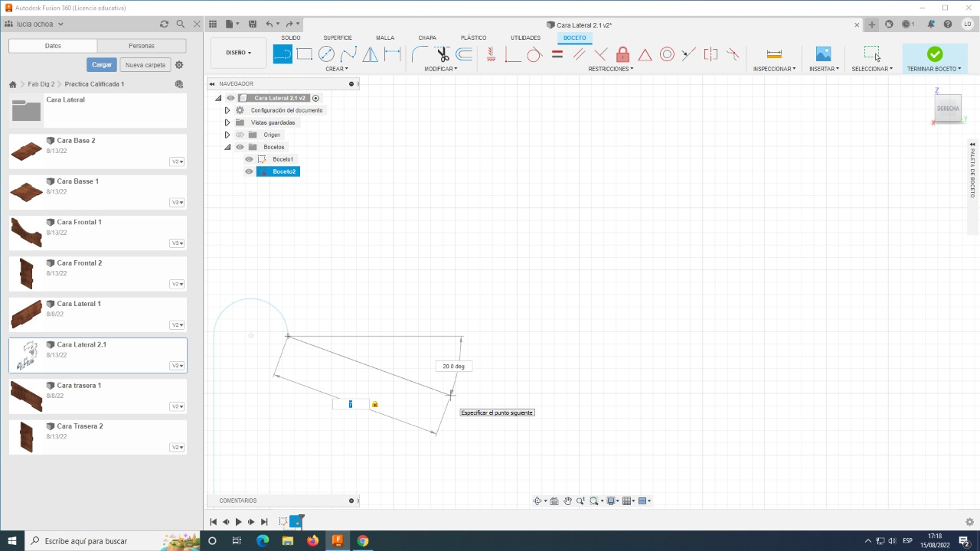This screenshot has width=980, height=551.
Task: Pick the Trim scissors tool
Action: 442,54
